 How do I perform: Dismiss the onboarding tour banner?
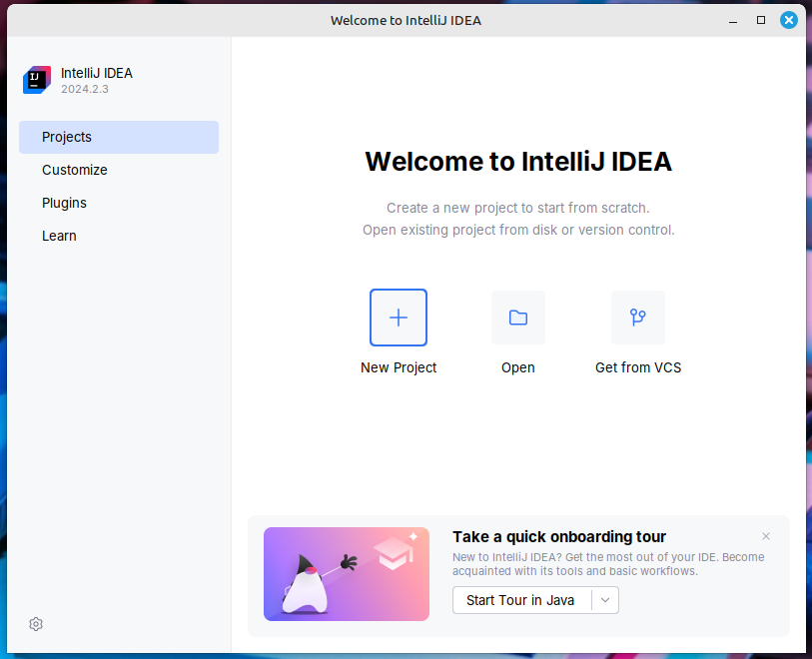click(x=766, y=536)
